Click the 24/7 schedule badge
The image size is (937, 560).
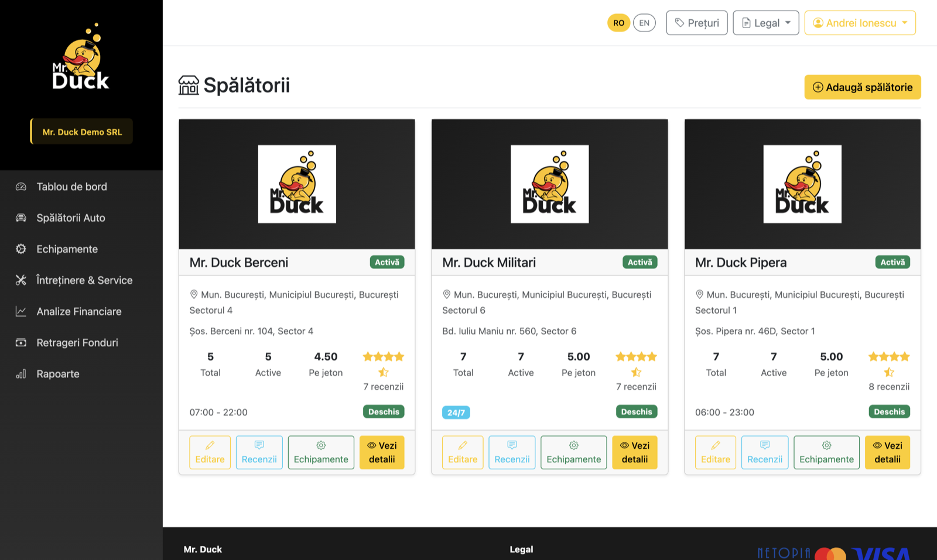[x=456, y=413]
